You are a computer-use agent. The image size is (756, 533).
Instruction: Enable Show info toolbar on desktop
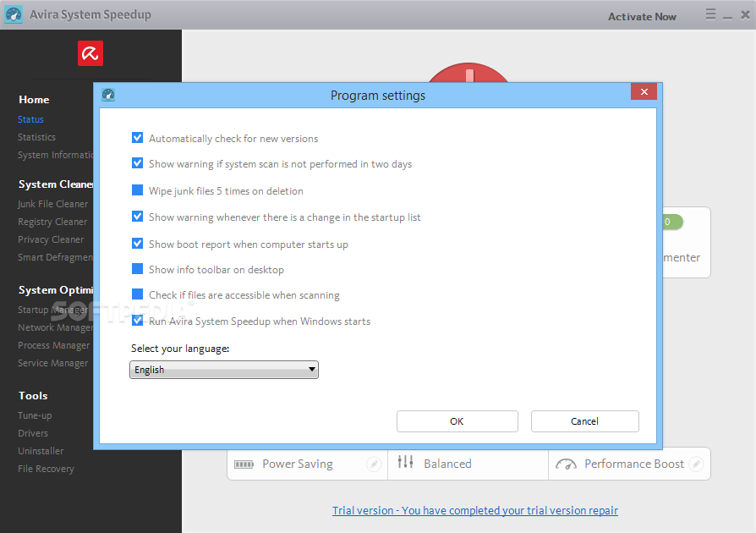click(x=137, y=269)
